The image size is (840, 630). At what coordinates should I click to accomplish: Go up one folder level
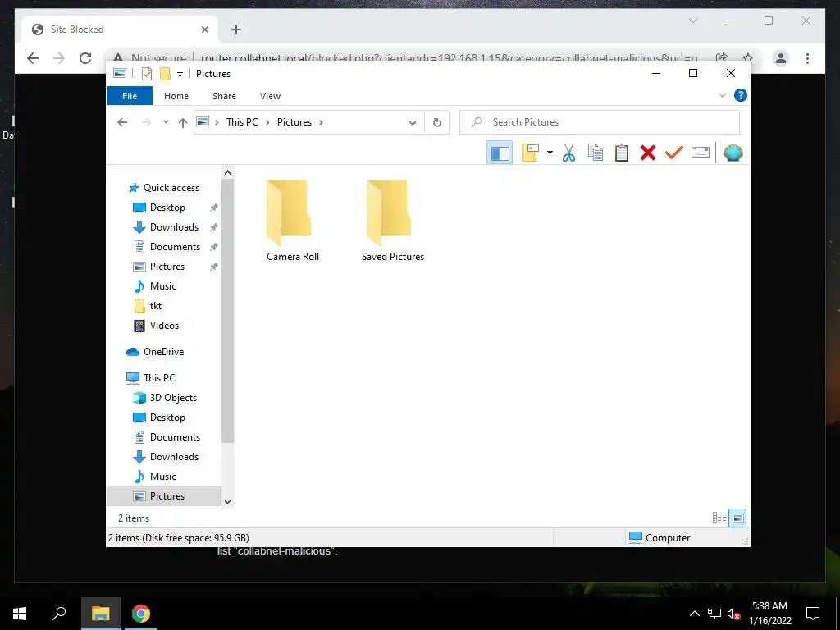[x=183, y=123]
